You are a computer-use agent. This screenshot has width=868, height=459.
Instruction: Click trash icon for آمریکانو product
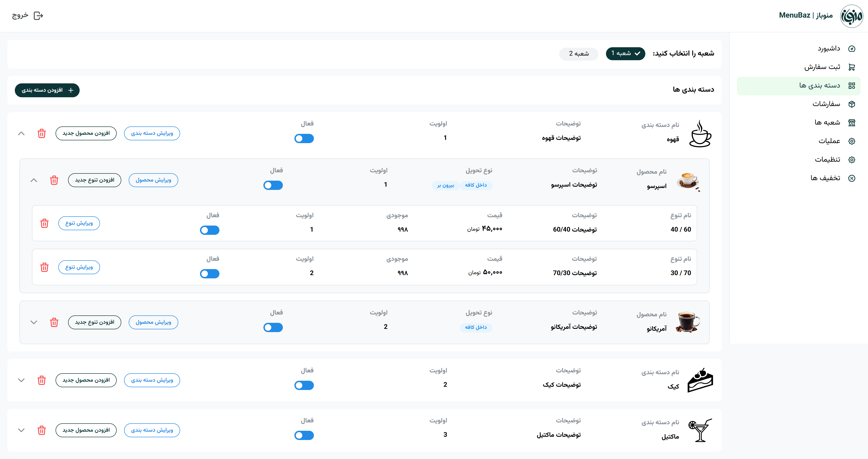pyautogui.click(x=54, y=323)
